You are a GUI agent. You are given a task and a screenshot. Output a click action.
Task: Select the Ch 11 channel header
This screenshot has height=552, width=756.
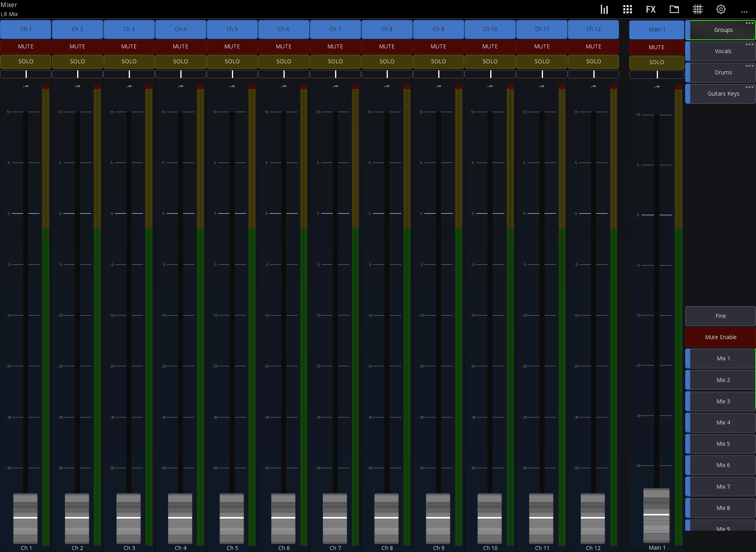click(x=542, y=29)
